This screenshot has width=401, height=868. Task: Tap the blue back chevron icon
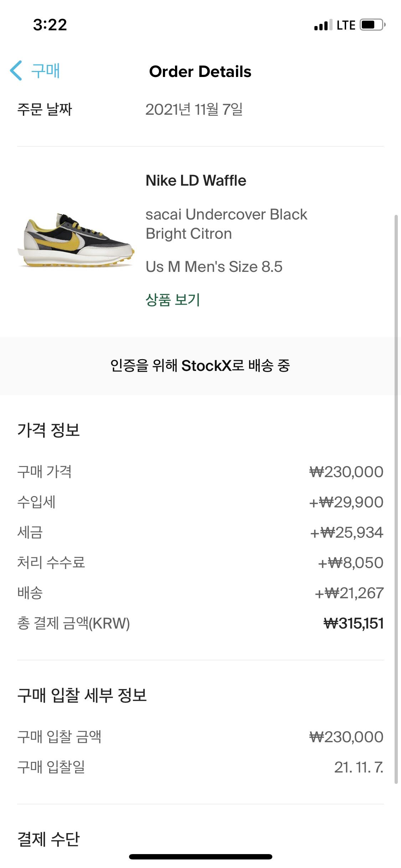pos(16,71)
